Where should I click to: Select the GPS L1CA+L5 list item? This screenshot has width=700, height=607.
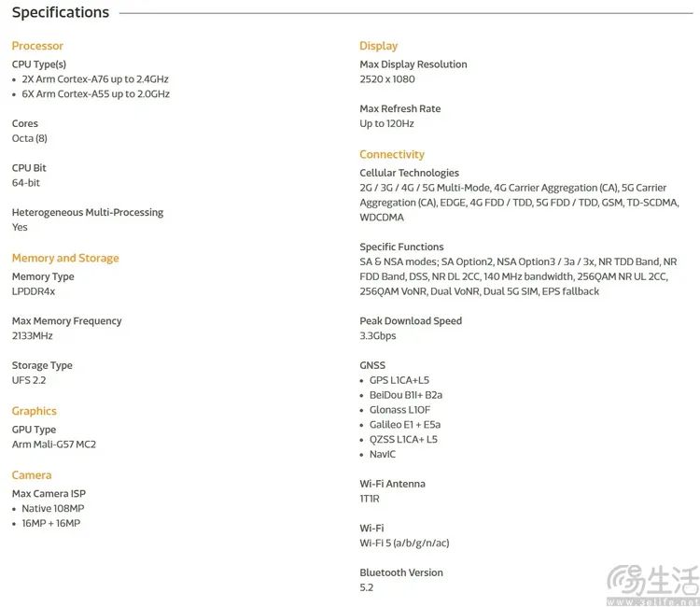pyautogui.click(x=399, y=380)
